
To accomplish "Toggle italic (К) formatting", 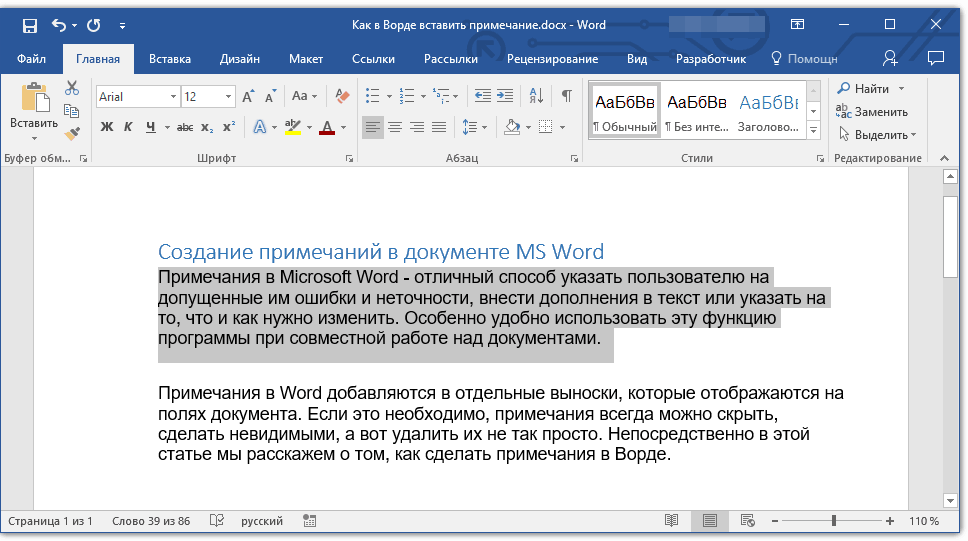I will (x=128, y=127).
